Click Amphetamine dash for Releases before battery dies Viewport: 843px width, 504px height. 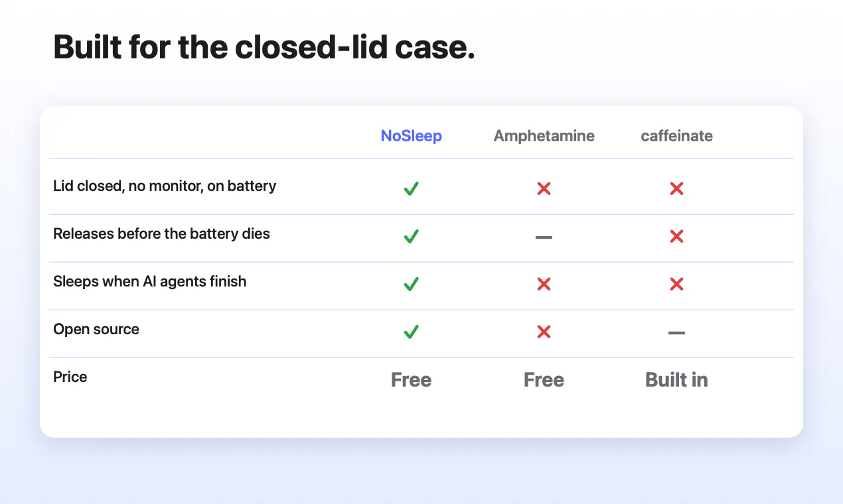point(544,237)
